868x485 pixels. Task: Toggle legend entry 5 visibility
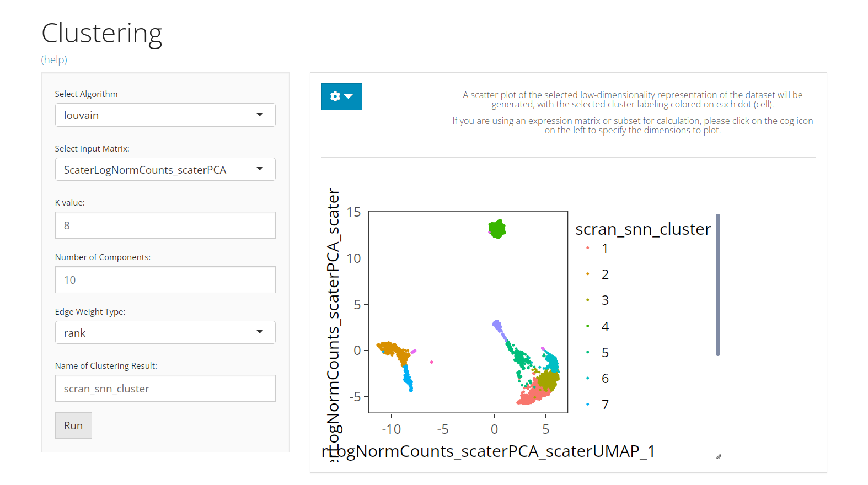(x=605, y=353)
